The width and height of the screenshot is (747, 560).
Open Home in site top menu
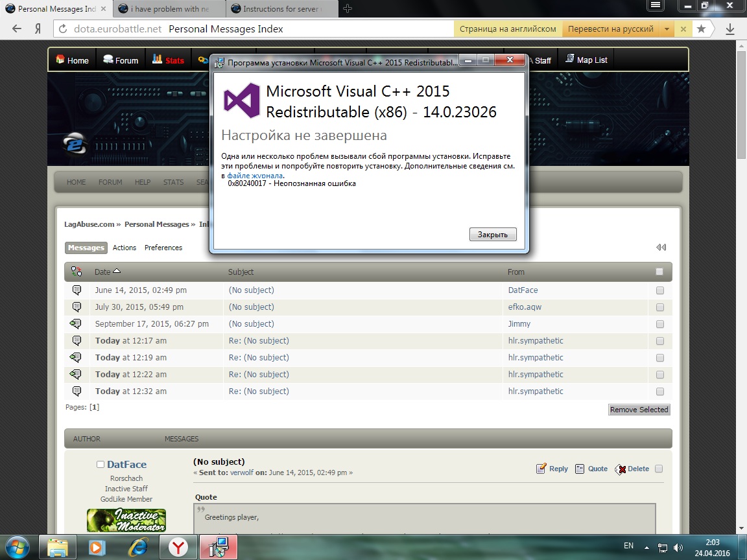tap(73, 60)
